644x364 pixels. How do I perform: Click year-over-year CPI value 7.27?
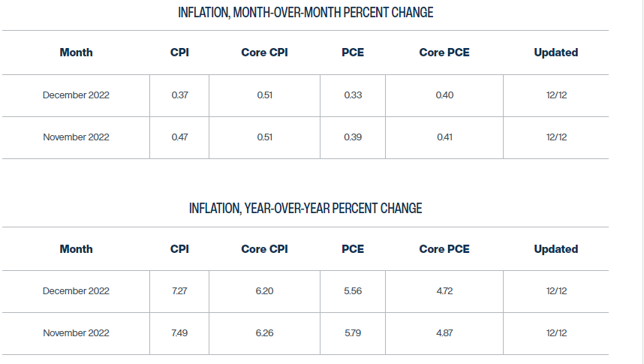click(x=179, y=291)
